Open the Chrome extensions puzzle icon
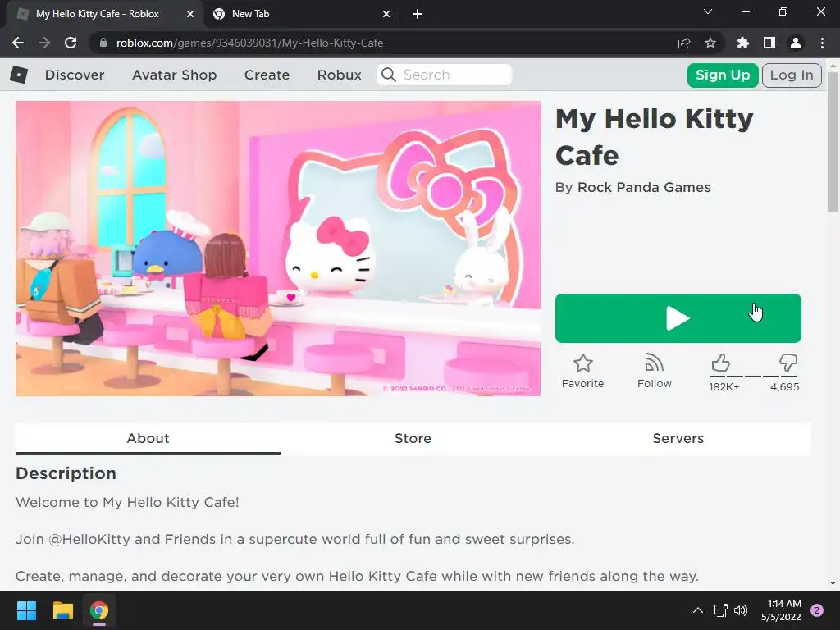840x630 pixels. point(743,43)
